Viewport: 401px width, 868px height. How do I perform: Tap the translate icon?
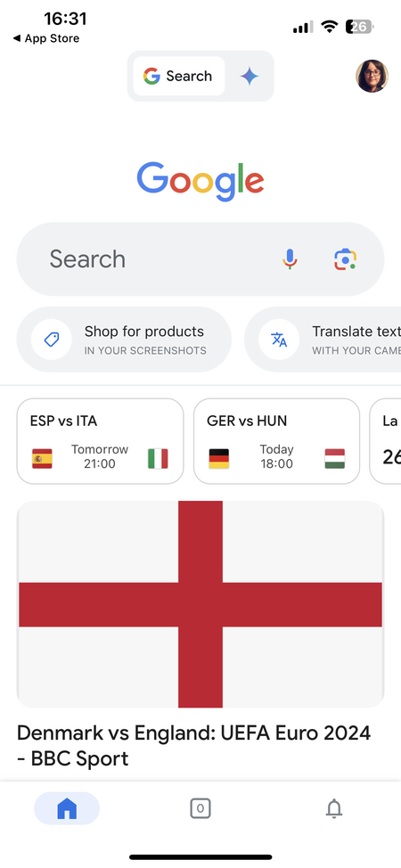(x=279, y=340)
